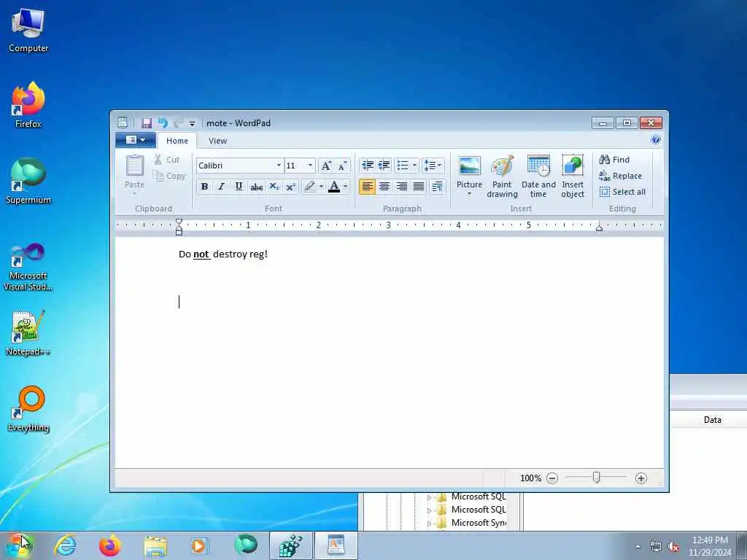Viewport: 747px width, 560px height.
Task: Open Customize Quick Access Toolbar arrow
Action: coord(192,123)
